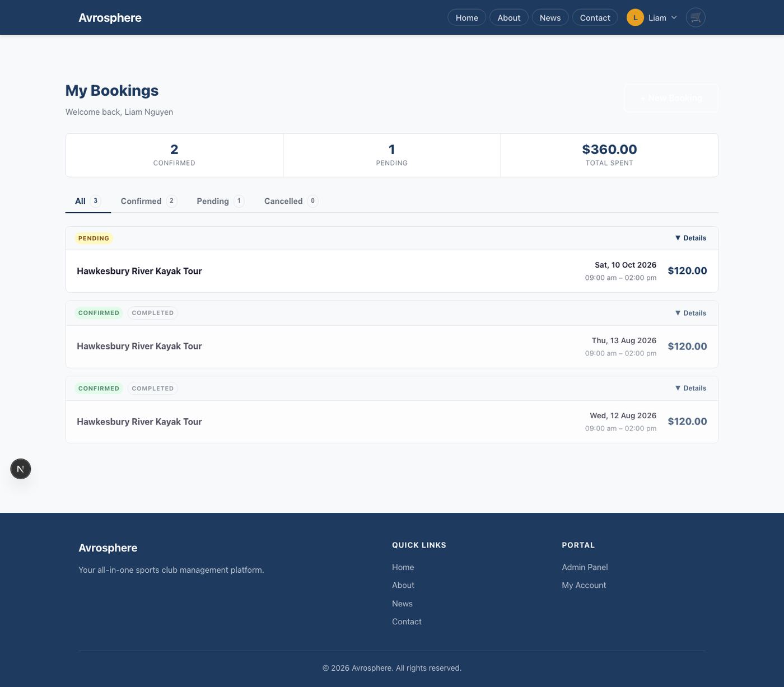Expand Details for the Thu, 13 Aug 2026 booking

tap(690, 313)
